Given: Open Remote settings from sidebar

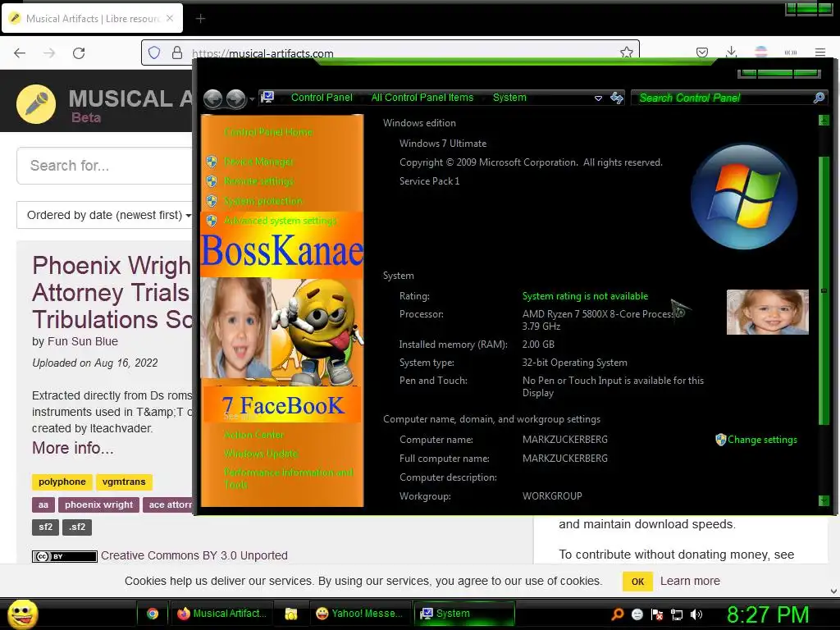Looking at the screenshot, I should [x=258, y=181].
